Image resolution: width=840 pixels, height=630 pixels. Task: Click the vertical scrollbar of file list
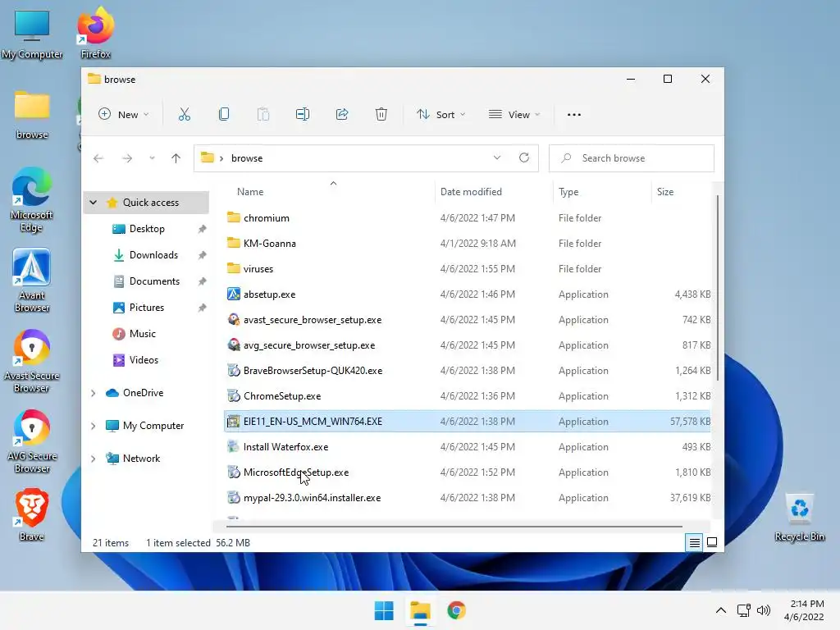pos(717,288)
